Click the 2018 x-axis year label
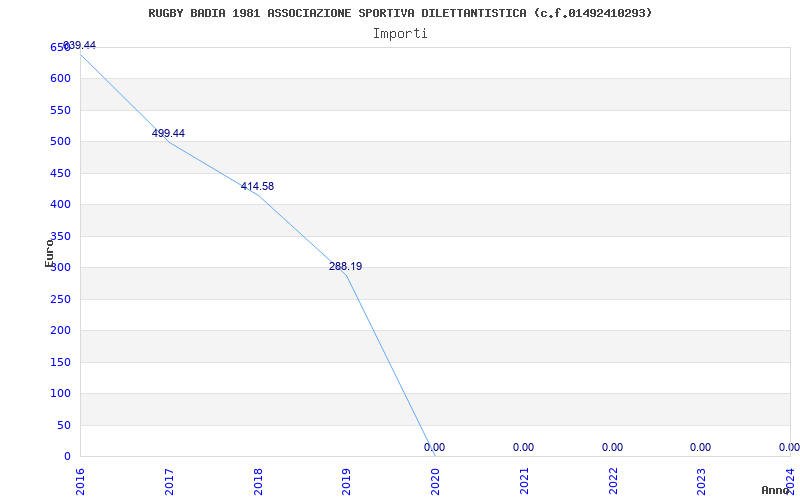This screenshot has width=800, height=500. tap(258, 481)
